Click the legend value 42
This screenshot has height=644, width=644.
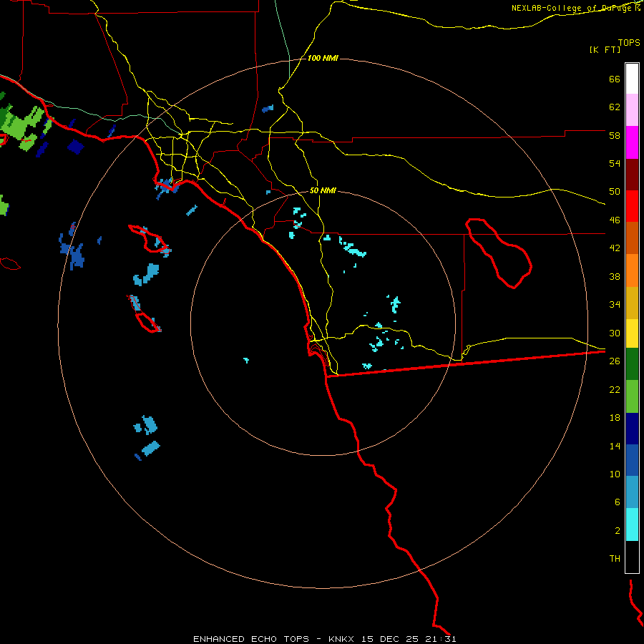pos(615,248)
